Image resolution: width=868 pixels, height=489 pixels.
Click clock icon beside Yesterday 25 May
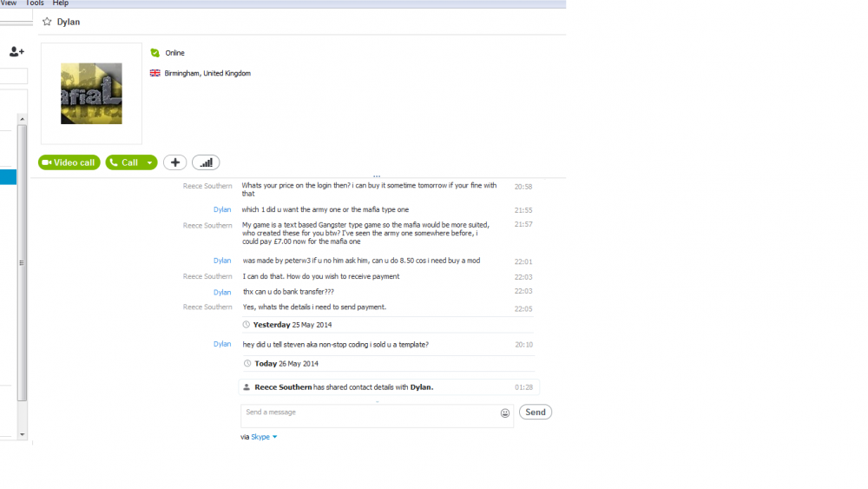coord(247,325)
